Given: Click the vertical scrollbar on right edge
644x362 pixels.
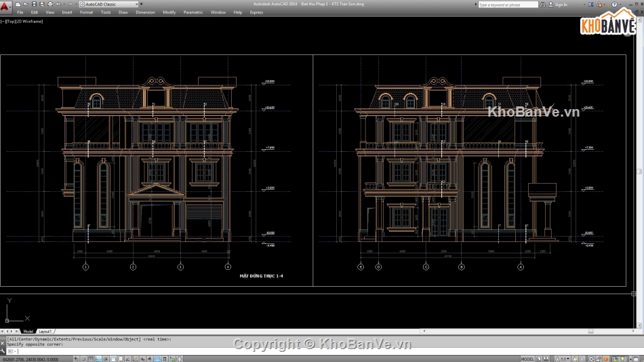Looking at the screenshot, I should (639, 172).
